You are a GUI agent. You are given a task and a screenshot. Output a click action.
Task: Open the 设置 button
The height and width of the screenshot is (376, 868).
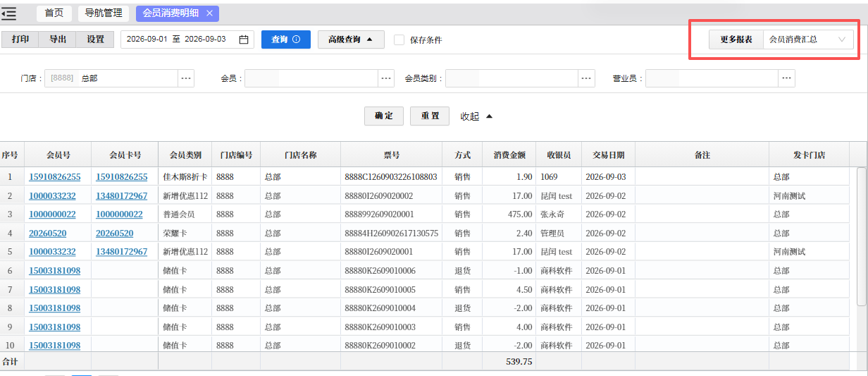tap(95, 40)
